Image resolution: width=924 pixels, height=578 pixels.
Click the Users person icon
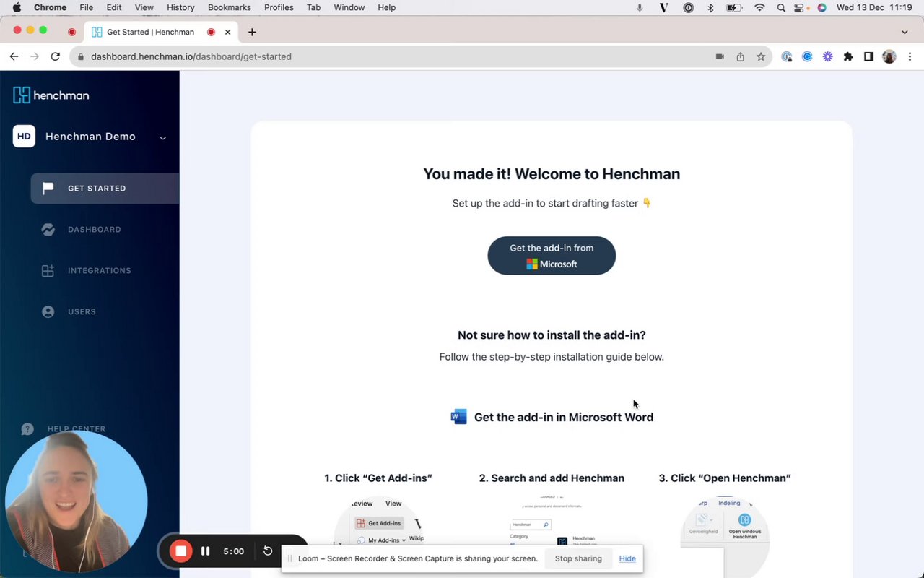click(48, 312)
